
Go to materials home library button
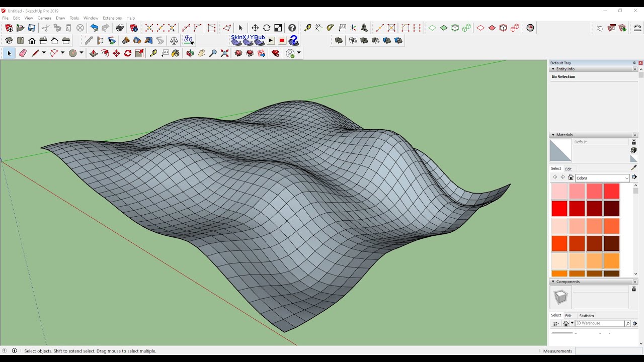[x=571, y=177]
